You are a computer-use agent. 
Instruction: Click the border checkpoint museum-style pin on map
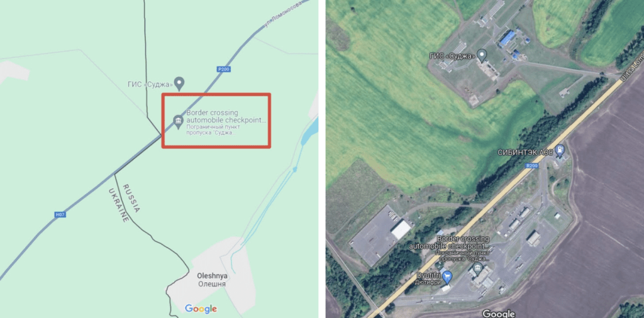tap(178, 122)
